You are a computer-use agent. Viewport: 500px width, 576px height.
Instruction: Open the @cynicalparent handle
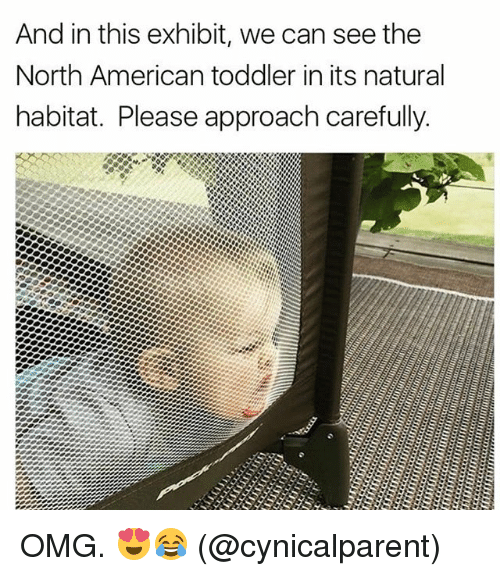319,546
